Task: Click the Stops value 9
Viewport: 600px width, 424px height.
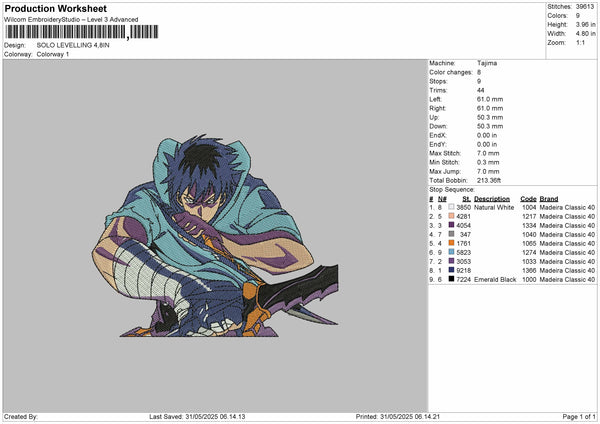Action: pos(479,81)
